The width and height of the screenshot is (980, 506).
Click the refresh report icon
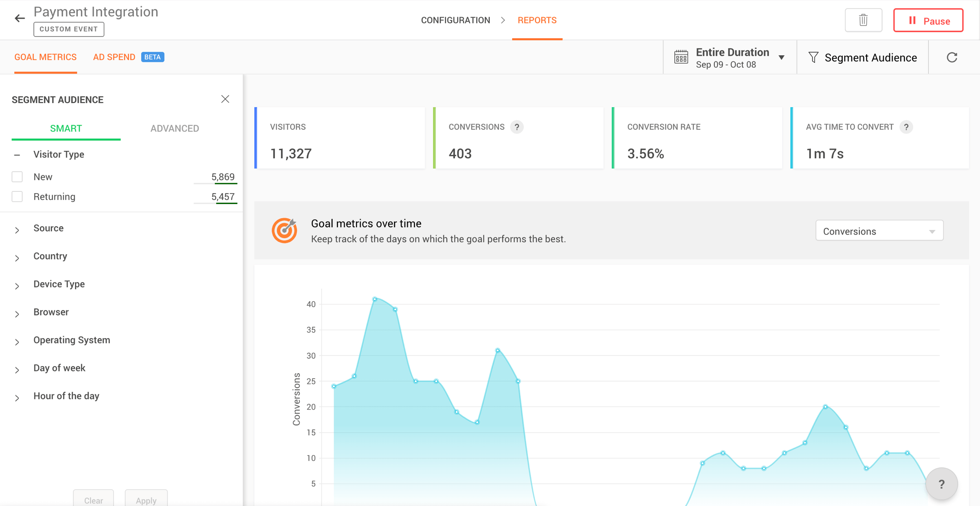(x=952, y=57)
